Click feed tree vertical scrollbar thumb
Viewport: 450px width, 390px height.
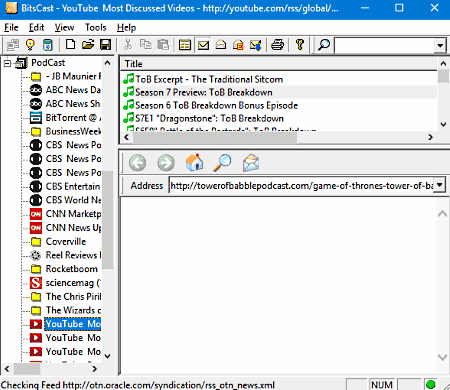coord(107,220)
